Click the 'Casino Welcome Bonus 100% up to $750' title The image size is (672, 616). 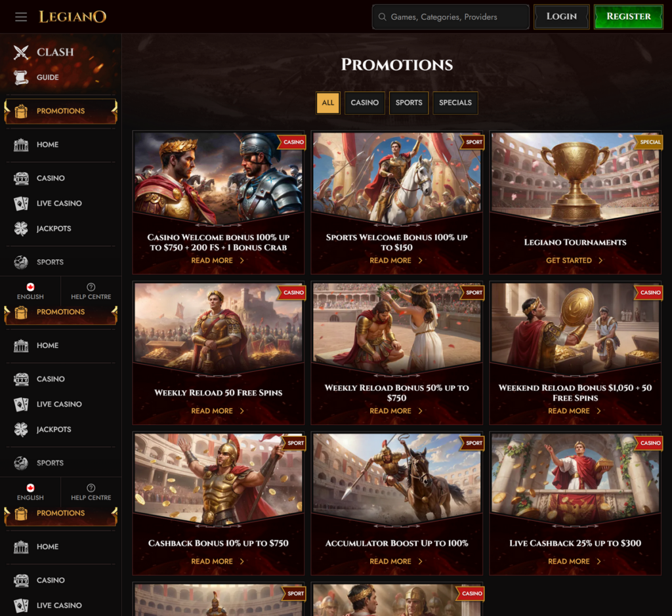[x=218, y=243]
